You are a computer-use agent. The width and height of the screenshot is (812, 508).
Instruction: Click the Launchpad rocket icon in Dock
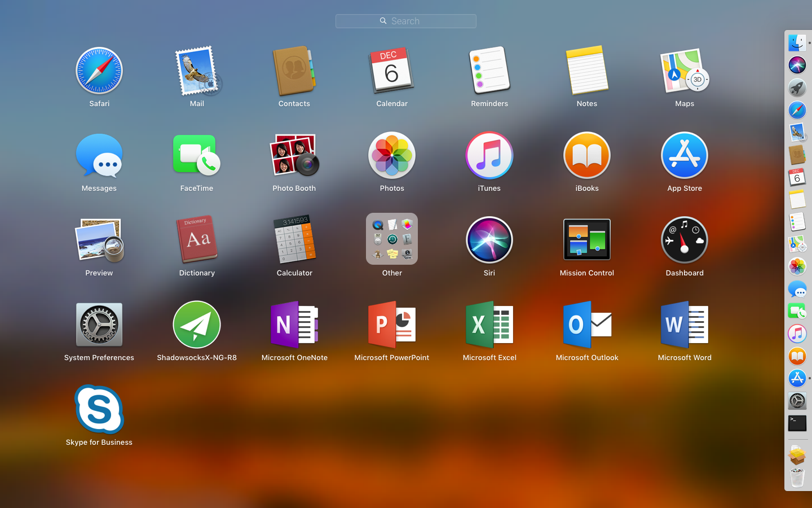[x=797, y=87]
